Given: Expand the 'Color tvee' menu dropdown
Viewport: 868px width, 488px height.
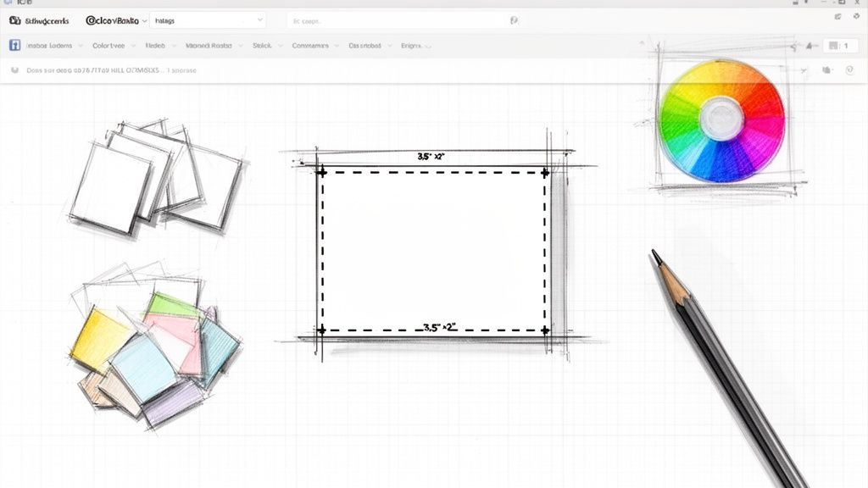Looking at the screenshot, I should coord(112,46).
